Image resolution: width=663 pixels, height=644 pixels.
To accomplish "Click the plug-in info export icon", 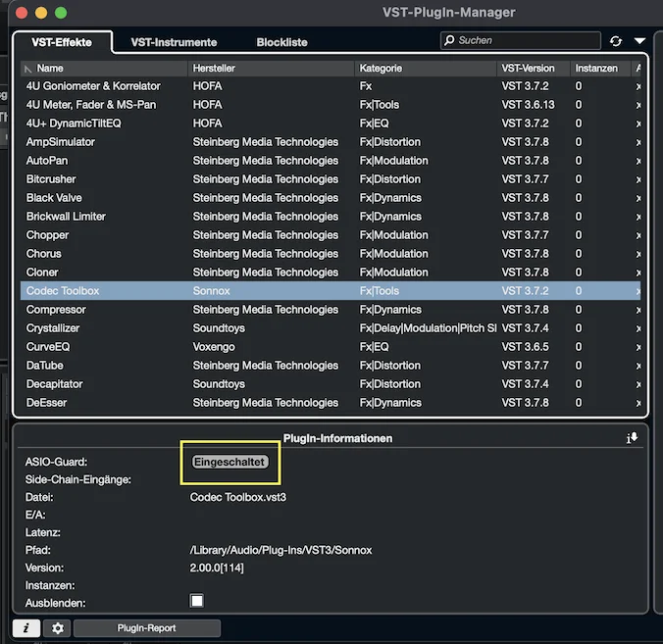I will point(633,438).
